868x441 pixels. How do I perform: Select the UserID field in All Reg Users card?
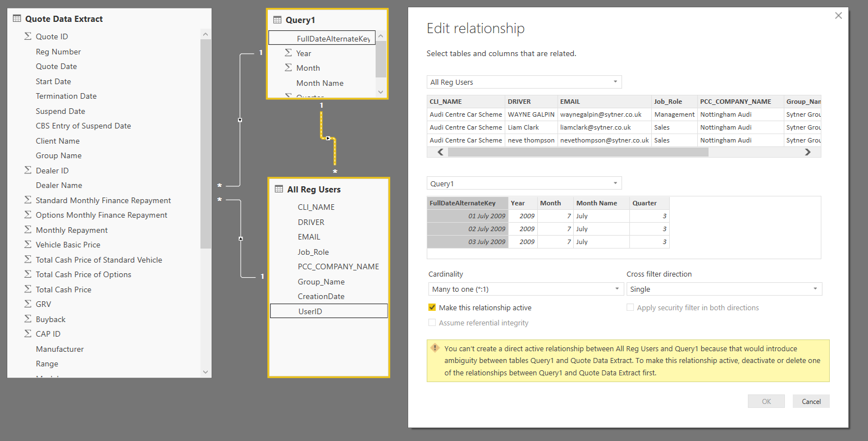pos(328,311)
